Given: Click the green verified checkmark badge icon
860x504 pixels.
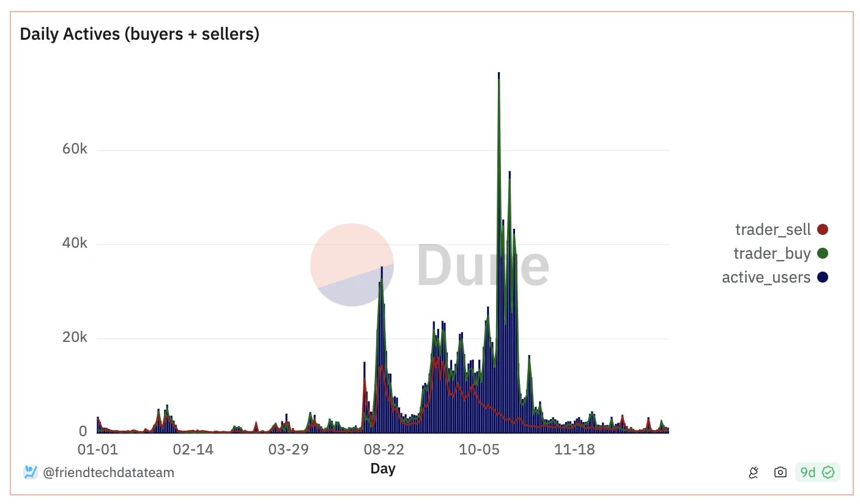Looking at the screenshot, I should [x=828, y=472].
